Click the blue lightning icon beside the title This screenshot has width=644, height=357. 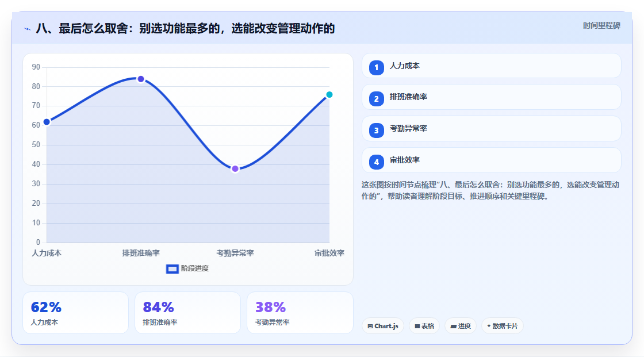click(28, 29)
